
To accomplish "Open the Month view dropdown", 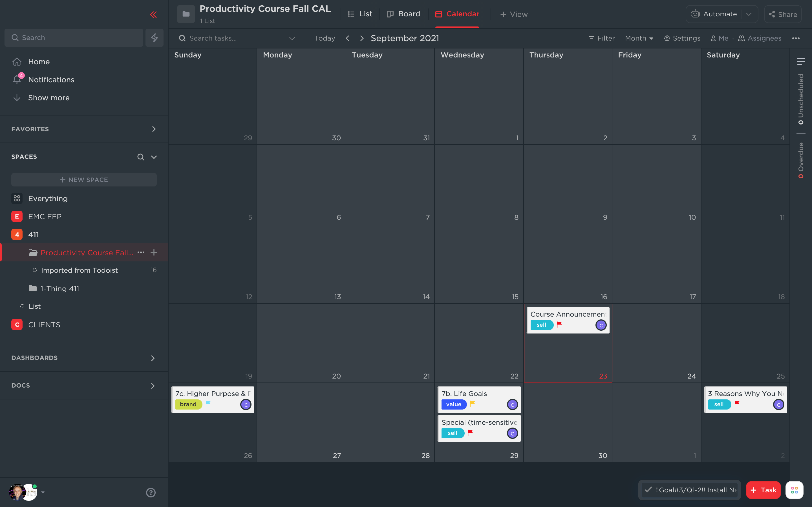I will pyautogui.click(x=639, y=38).
